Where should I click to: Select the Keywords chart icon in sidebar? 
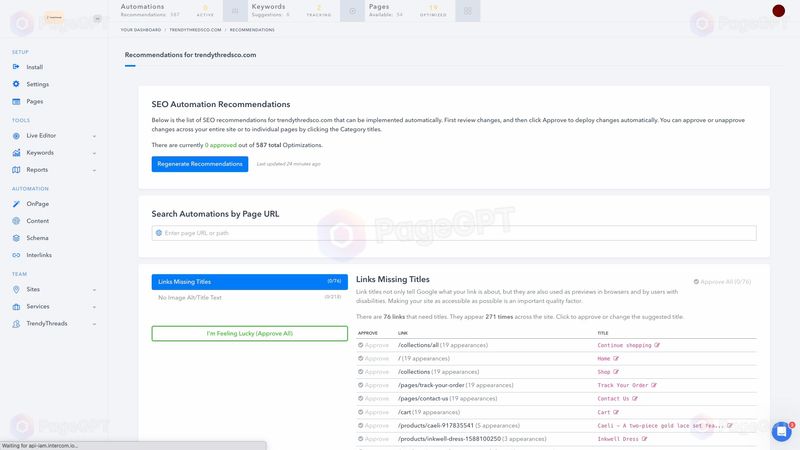(x=16, y=153)
